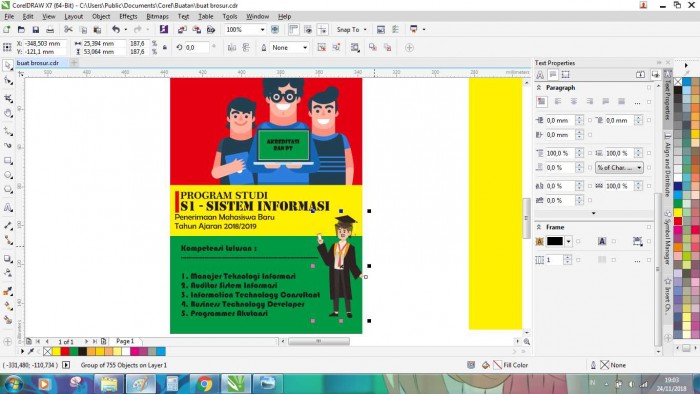700x394 pixels.
Task: Select full justify alignment in Paragraph
Action: (x=605, y=102)
